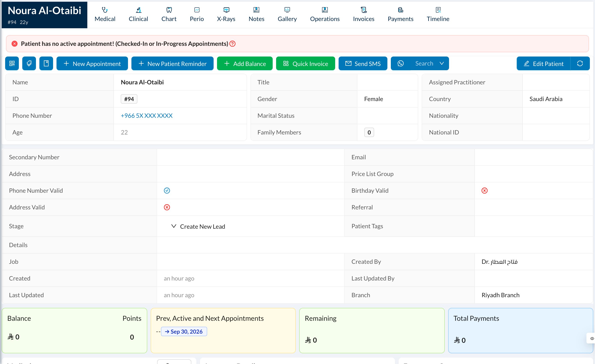Switch to the Invoices tab
595x364 pixels.
[363, 15]
